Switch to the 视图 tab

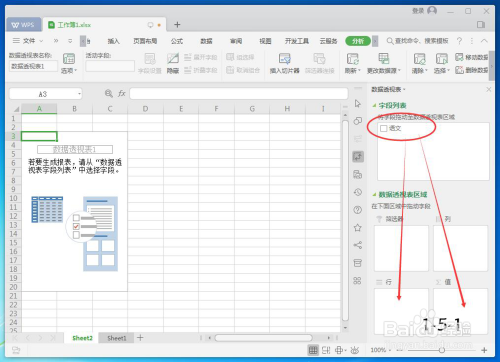point(265,41)
